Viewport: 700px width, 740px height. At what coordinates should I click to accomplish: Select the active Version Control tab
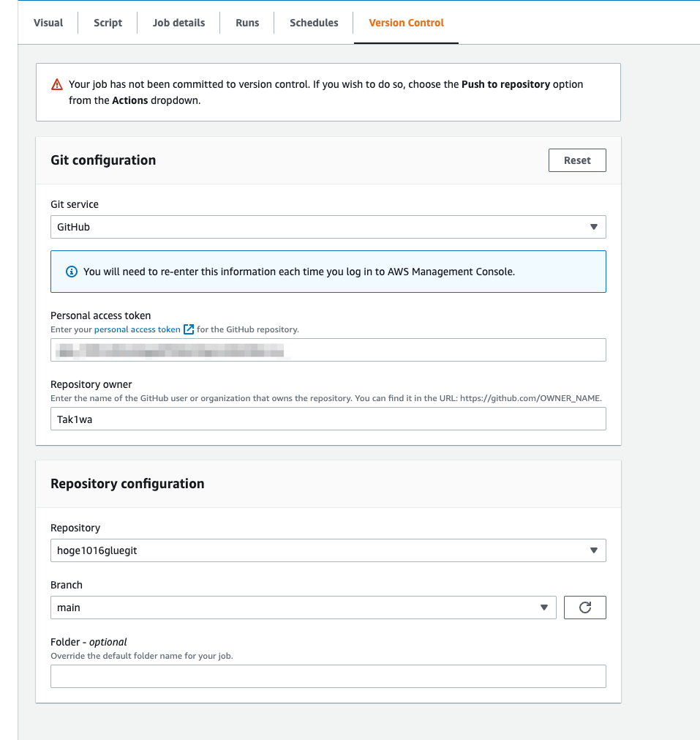click(x=406, y=23)
